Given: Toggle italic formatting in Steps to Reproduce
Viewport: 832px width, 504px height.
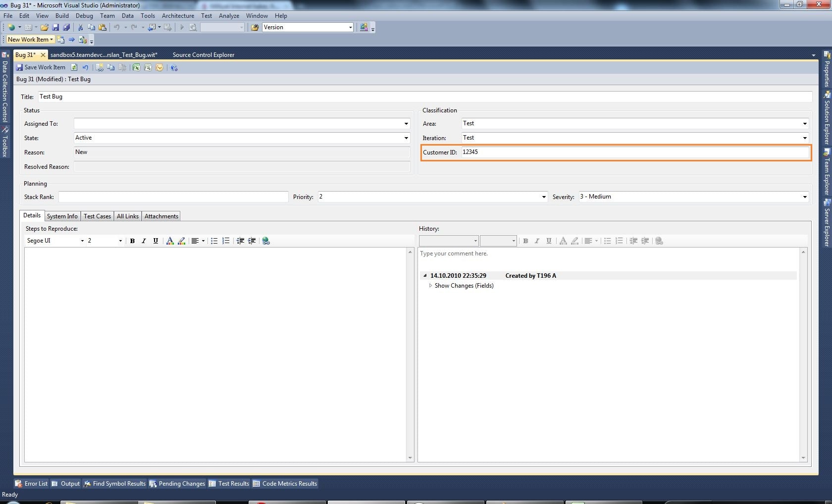Looking at the screenshot, I should (144, 241).
